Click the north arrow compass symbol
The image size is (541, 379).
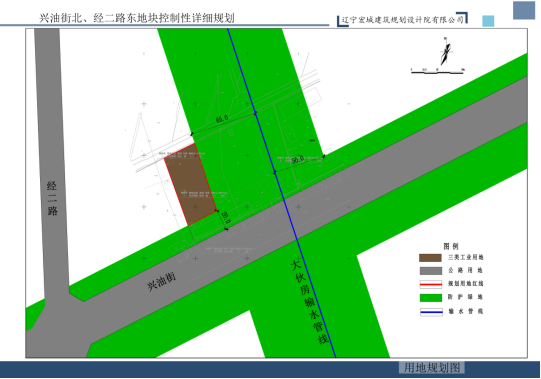446,51
